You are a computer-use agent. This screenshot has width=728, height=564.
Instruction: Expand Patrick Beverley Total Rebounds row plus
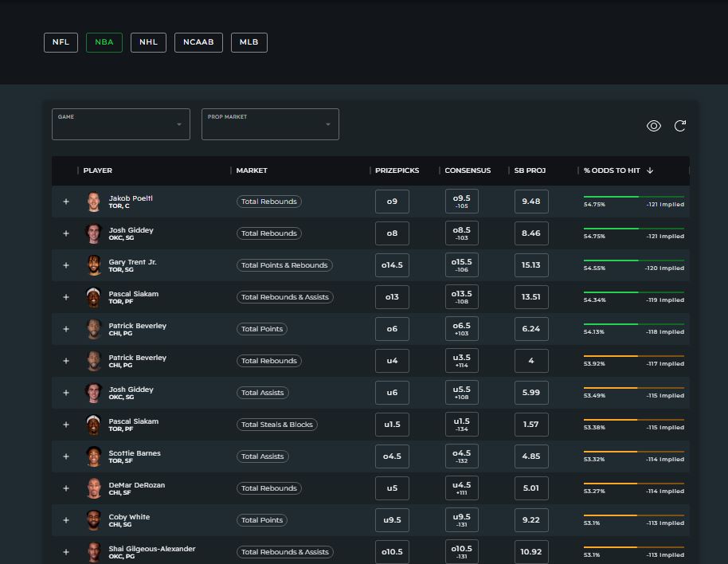point(66,361)
